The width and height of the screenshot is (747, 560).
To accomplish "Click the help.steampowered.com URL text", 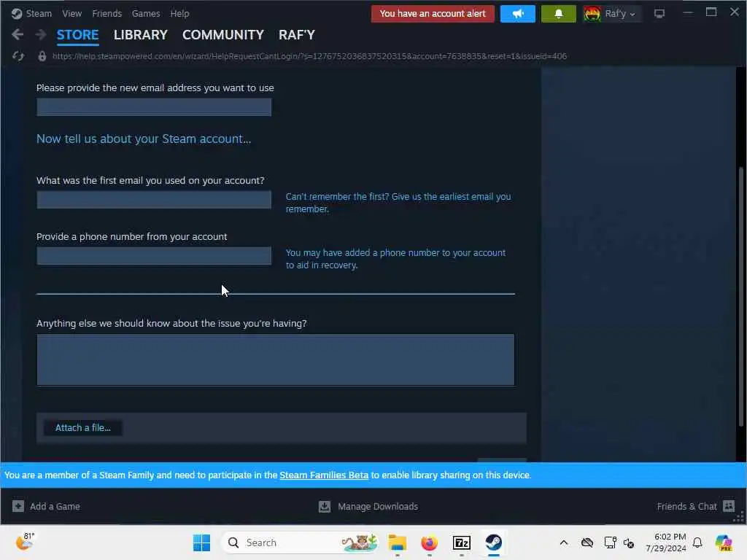I will pyautogui.click(x=309, y=56).
